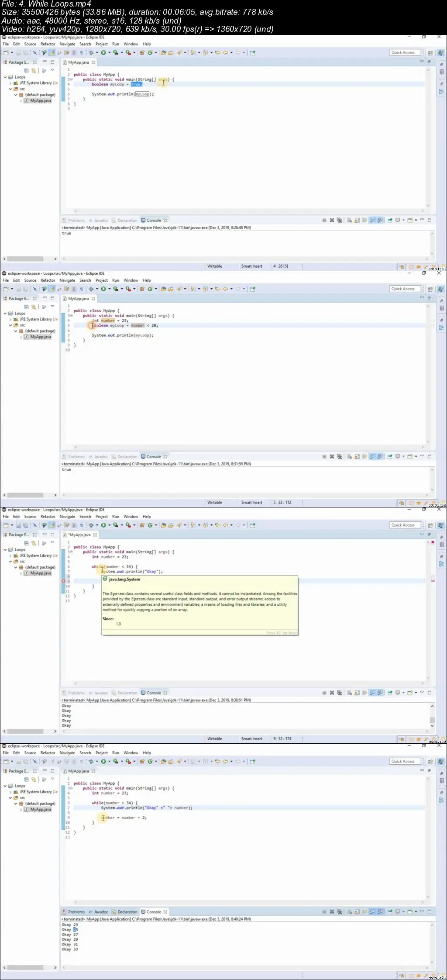Viewport: 447px width, 980px height.
Task: Toggle folding of main method in the fourth frame
Action: pos(71,788)
